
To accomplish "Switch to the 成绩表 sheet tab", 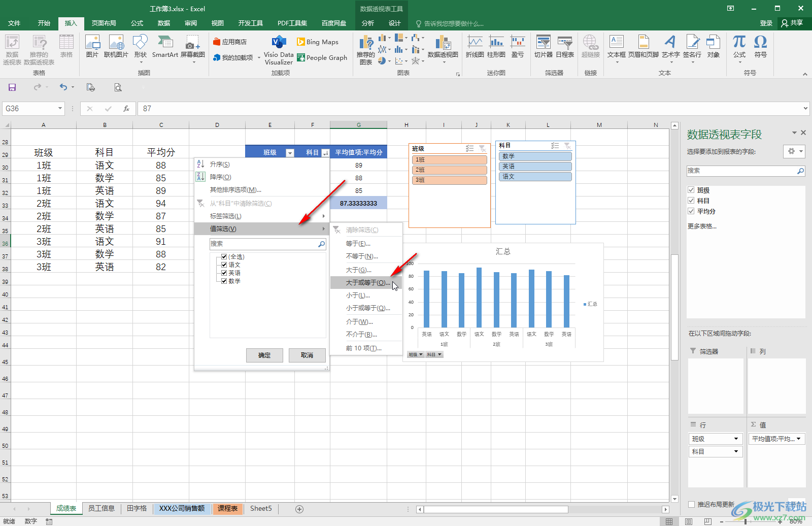I will coord(66,508).
